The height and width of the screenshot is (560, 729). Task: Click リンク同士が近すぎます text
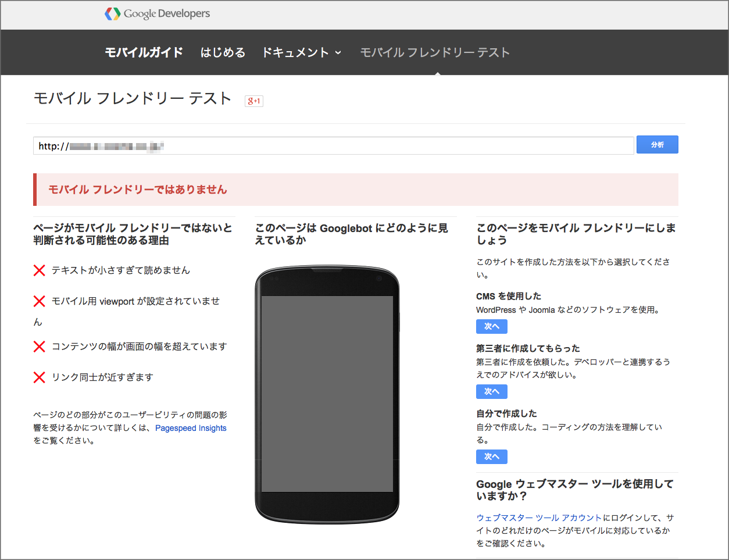102,377
